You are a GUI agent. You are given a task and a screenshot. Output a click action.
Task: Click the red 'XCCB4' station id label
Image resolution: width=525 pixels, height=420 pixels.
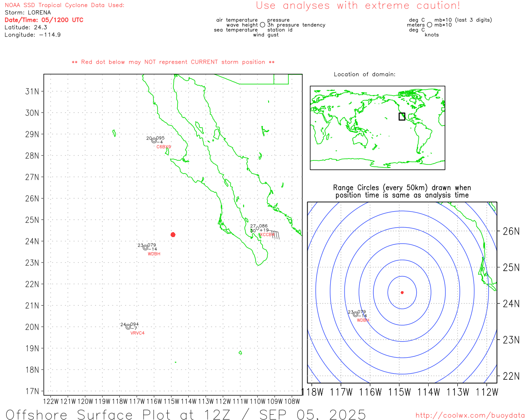(267, 235)
